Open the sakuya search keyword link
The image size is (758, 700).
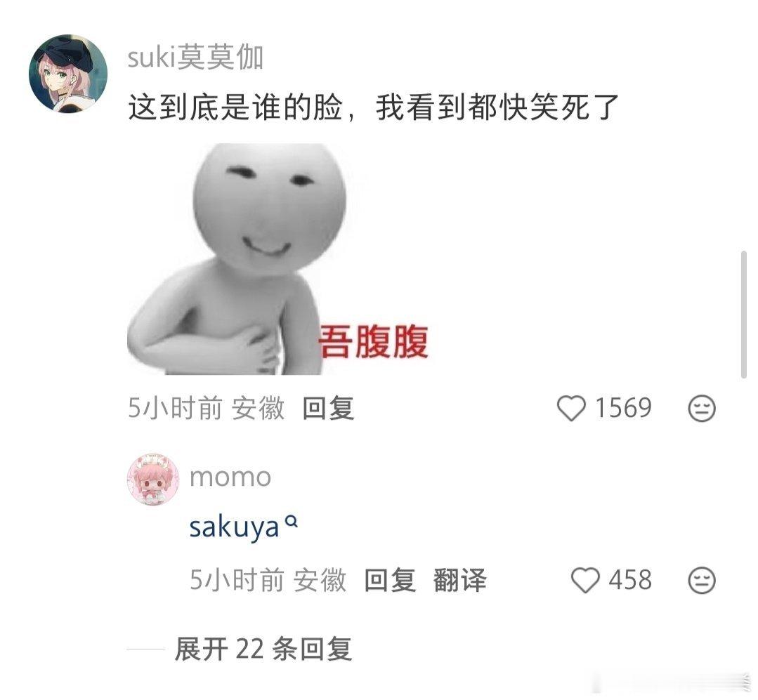click(234, 527)
